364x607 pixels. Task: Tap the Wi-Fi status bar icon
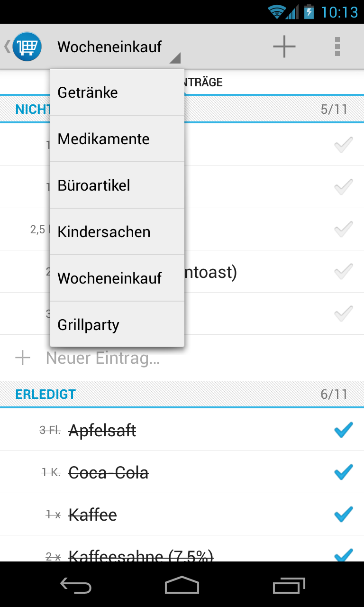tap(276, 11)
